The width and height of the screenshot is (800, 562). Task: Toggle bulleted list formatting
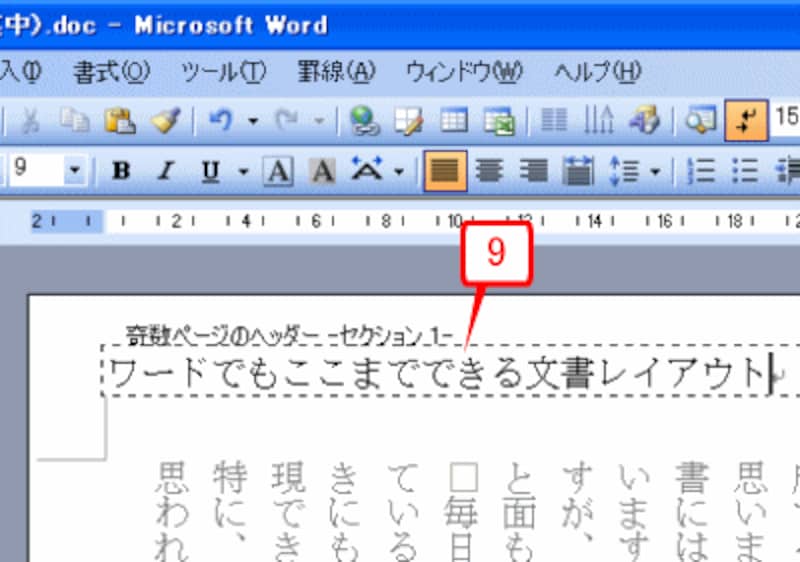tap(744, 170)
